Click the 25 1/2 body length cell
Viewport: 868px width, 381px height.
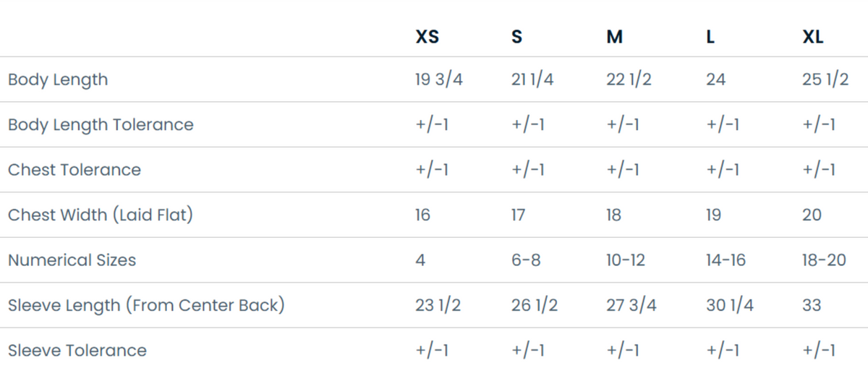pyautogui.click(x=825, y=80)
